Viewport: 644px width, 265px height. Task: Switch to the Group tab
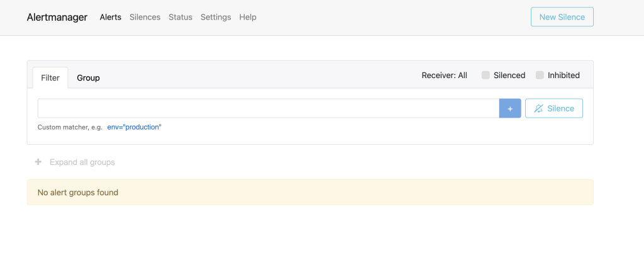[x=88, y=77]
